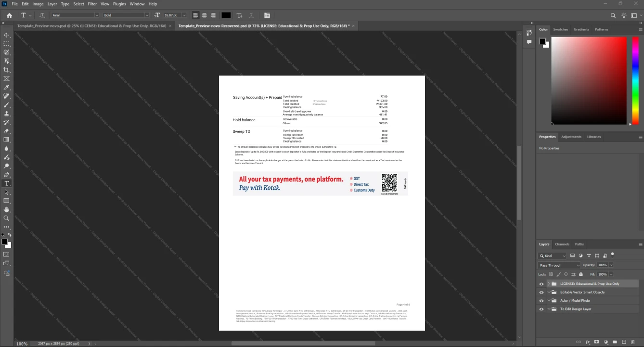Click the text color swatch in options bar

tap(226, 15)
